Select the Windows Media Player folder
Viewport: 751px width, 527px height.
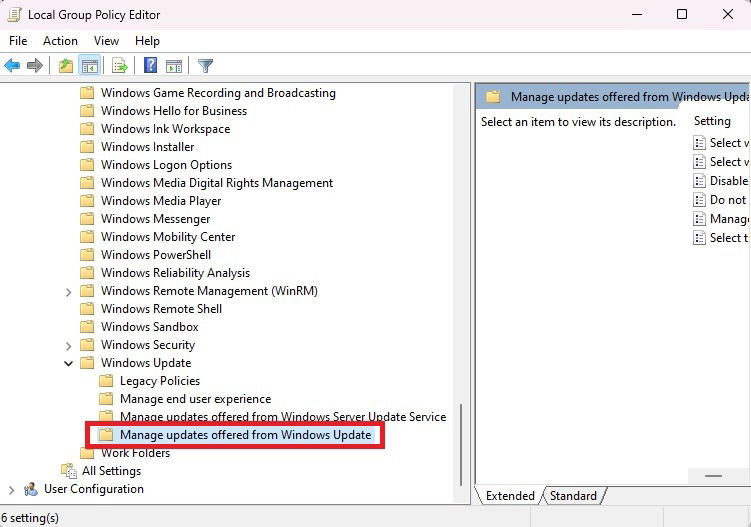(x=161, y=201)
